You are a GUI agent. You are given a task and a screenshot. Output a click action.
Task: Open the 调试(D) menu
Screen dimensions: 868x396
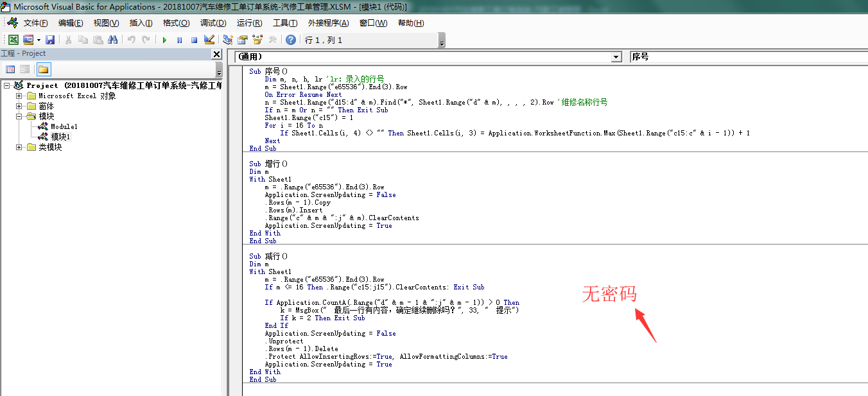point(213,23)
